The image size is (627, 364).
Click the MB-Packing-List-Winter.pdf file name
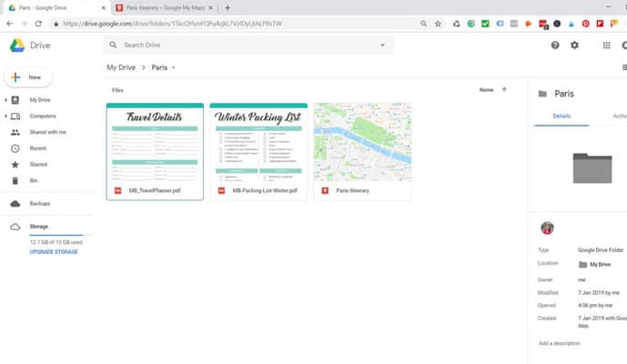click(x=265, y=190)
